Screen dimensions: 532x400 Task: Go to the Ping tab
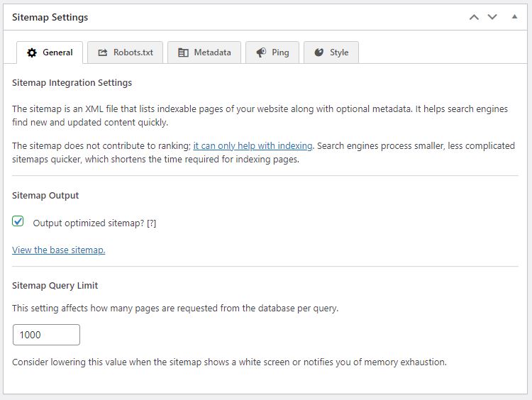(x=280, y=52)
